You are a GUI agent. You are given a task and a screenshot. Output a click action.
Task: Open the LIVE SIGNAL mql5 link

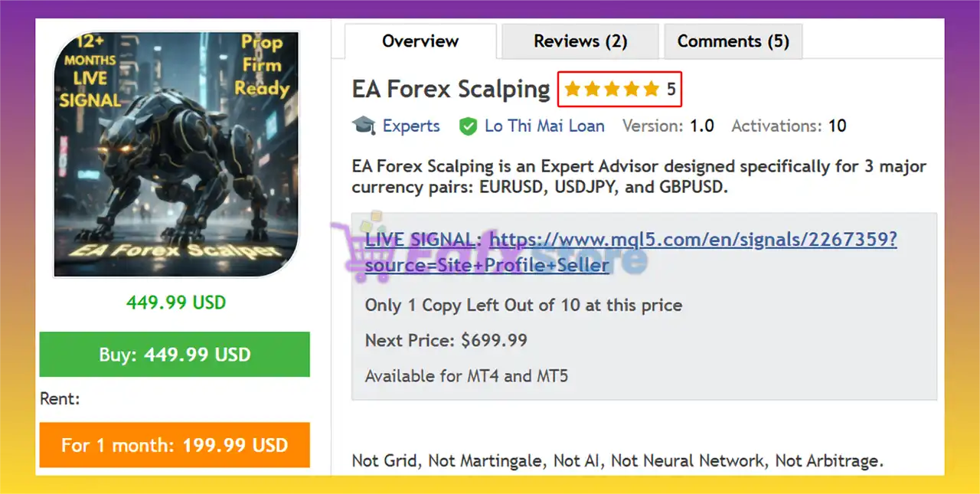pyautogui.click(x=631, y=252)
